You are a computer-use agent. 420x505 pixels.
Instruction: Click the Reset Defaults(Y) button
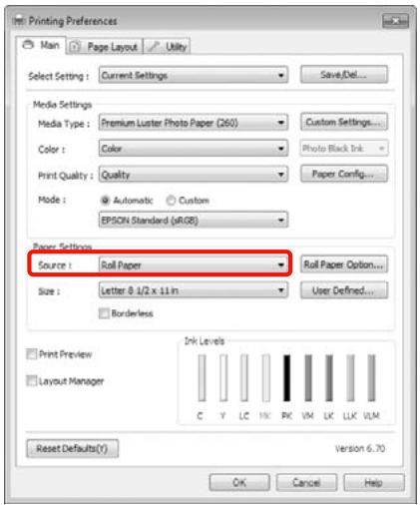pyautogui.click(x=72, y=448)
